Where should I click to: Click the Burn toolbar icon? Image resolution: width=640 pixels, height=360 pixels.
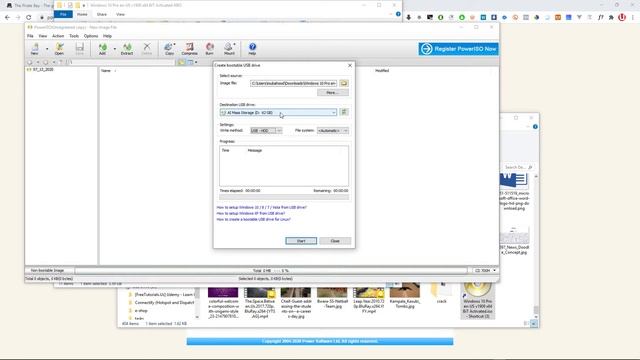(209, 49)
